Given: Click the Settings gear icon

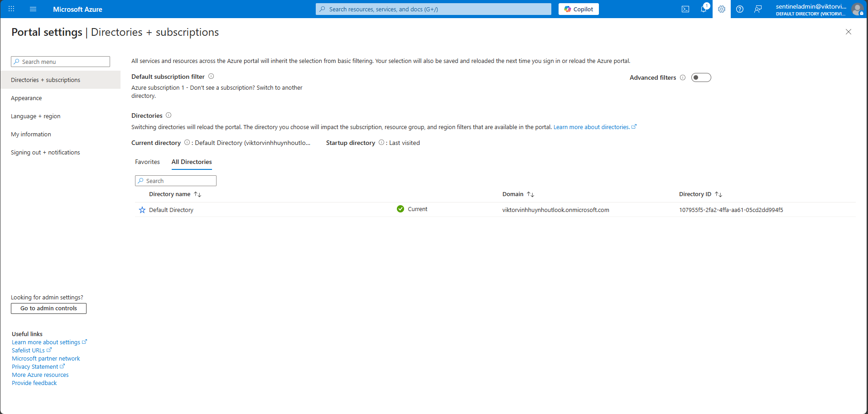Looking at the screenshot, I should tap(722, 9).
